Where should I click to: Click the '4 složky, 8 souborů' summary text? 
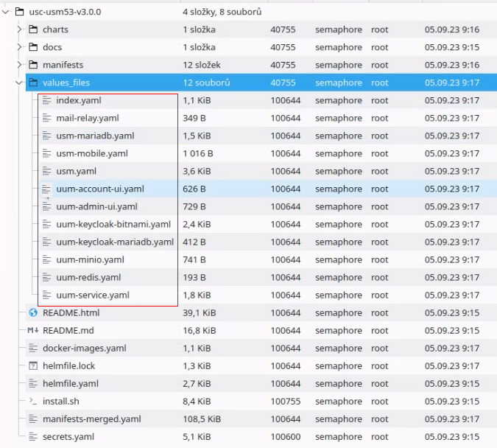222,12
